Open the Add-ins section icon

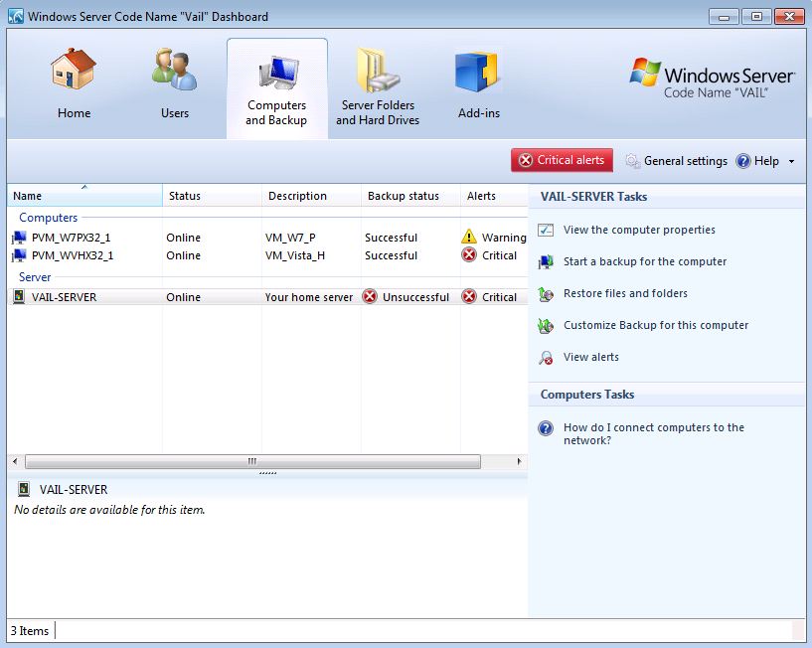click(x=477, y=72)
